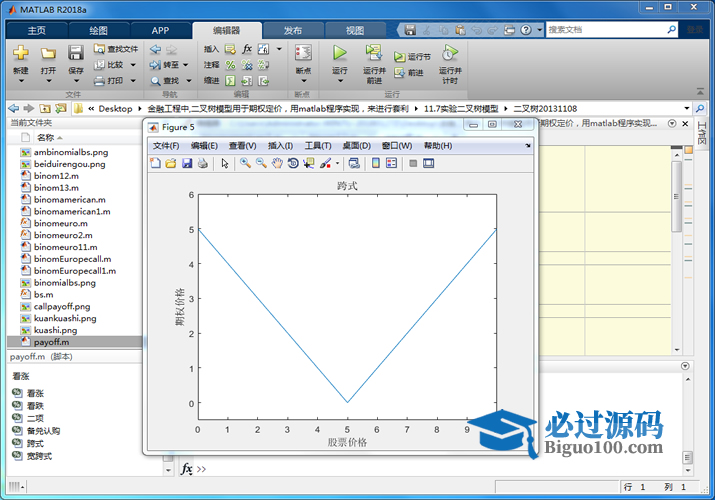Click the back arrow in ribbon 导航 group

click(x=155, y=49)
